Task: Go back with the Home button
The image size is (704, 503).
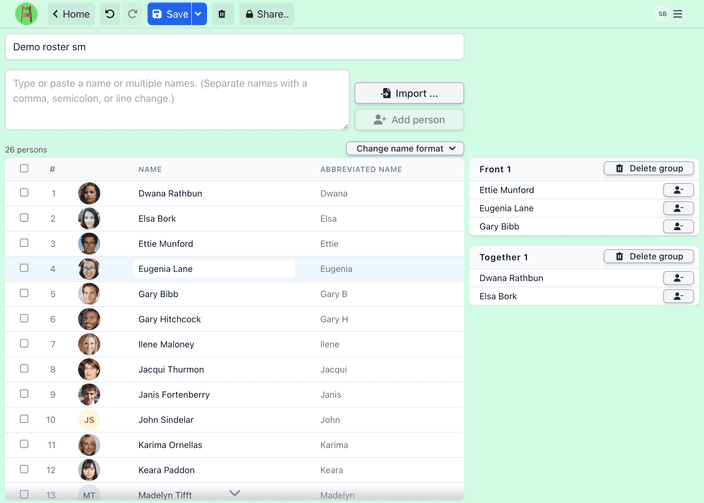Action: click(71, 14)
